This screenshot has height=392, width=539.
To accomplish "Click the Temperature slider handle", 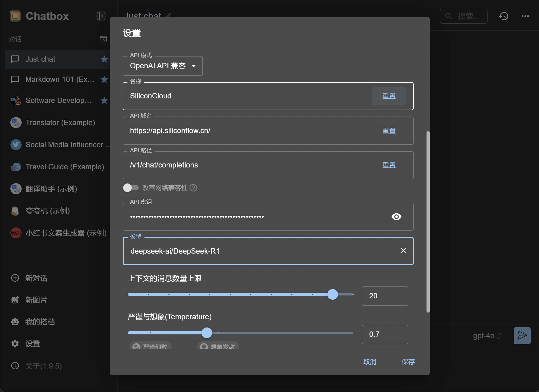I will (x=207, y=333).
